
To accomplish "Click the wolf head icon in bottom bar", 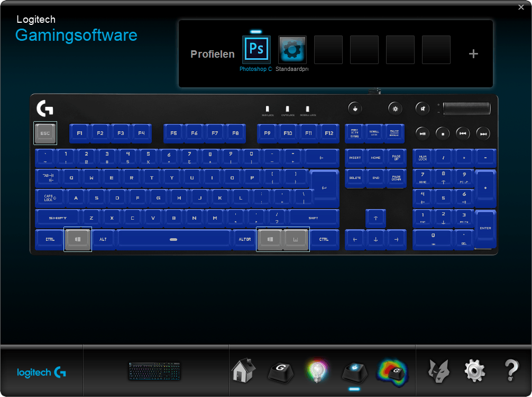I will (x=439, y=371).
